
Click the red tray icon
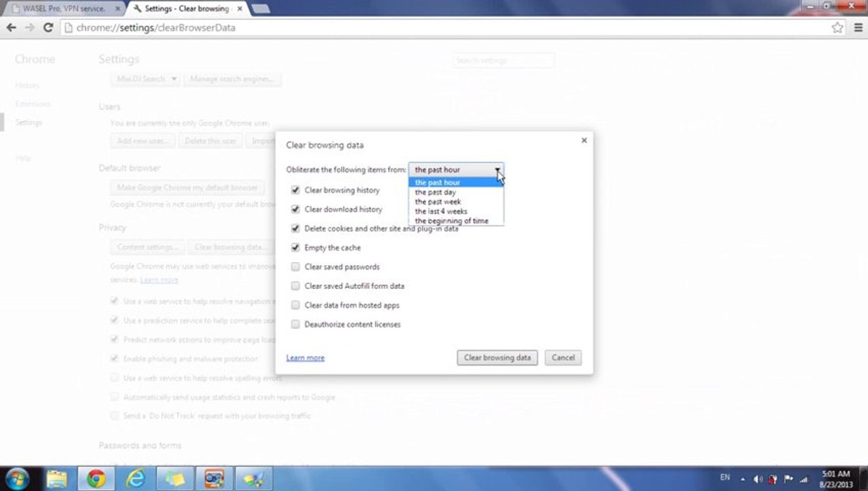point(772,479)
